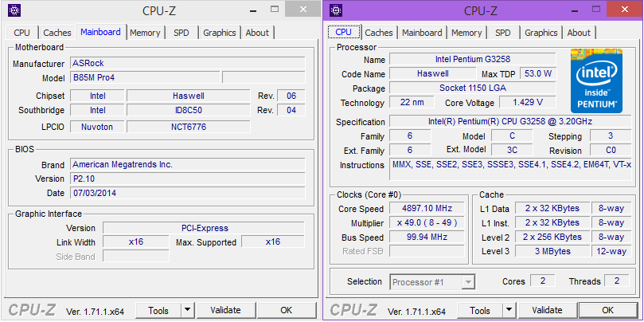
Task: Click the ID8C50 southbridge value
Action: [188, 110]
